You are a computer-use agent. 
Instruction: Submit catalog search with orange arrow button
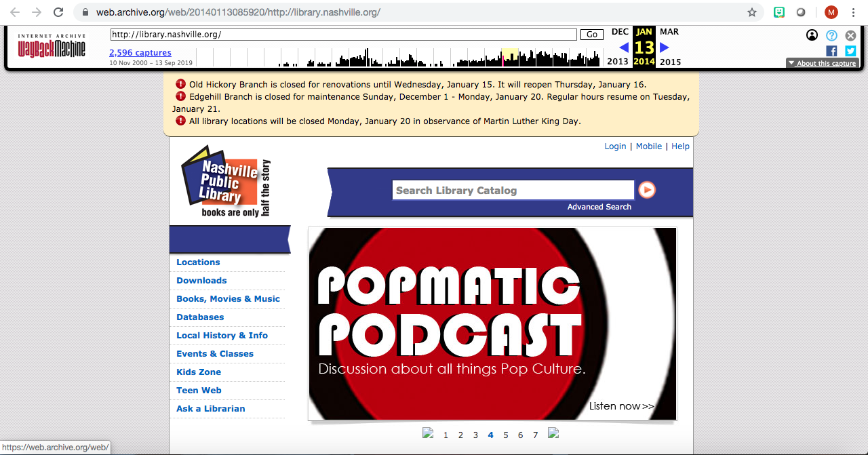tap(647, 190)
